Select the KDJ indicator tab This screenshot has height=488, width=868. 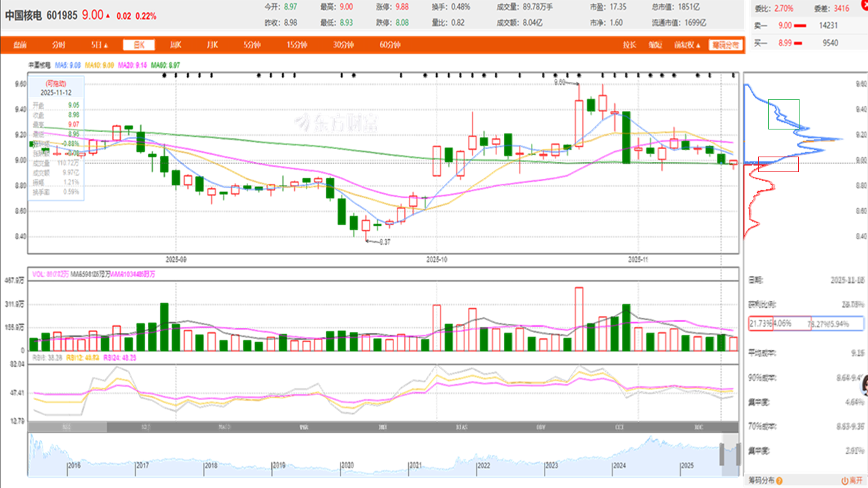145,427
